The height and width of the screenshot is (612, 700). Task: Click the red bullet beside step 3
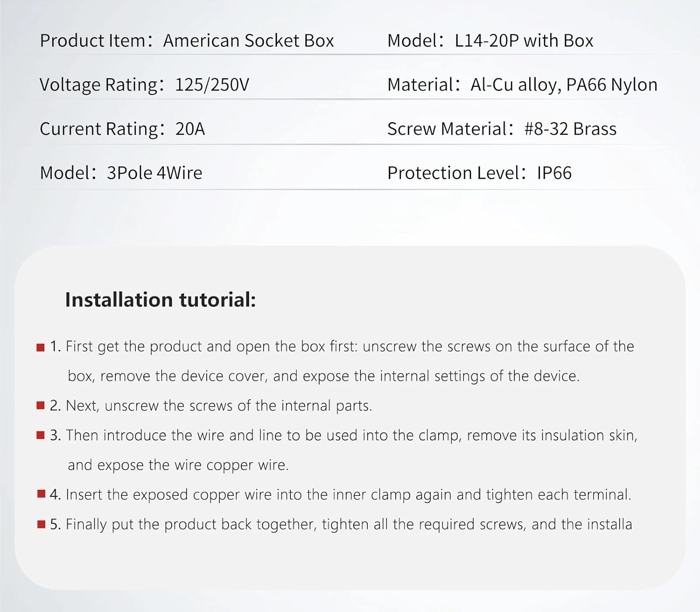41,436
